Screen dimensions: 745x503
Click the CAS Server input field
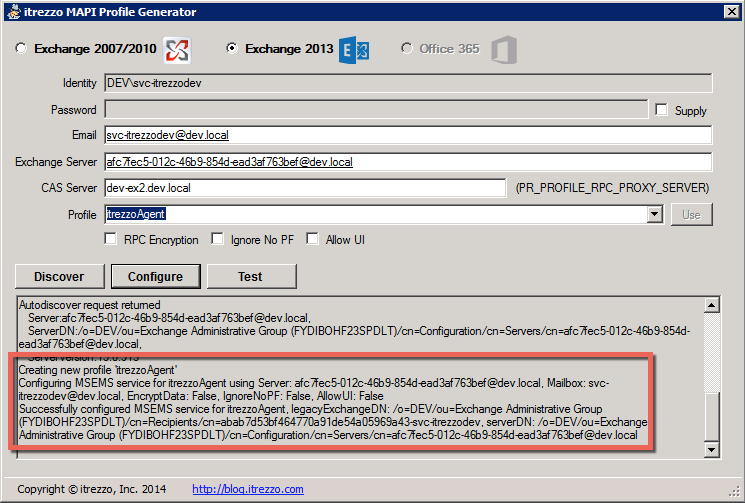pos(305,188)
